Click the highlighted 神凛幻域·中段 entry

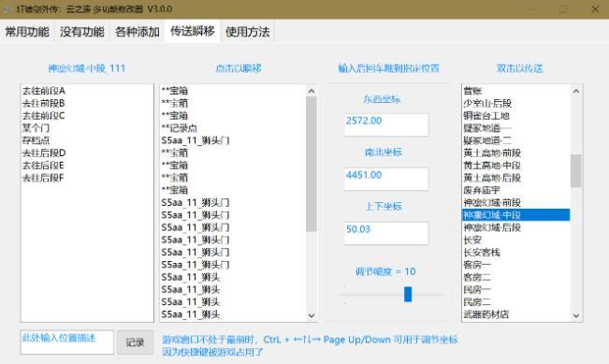tap(516, 215)
